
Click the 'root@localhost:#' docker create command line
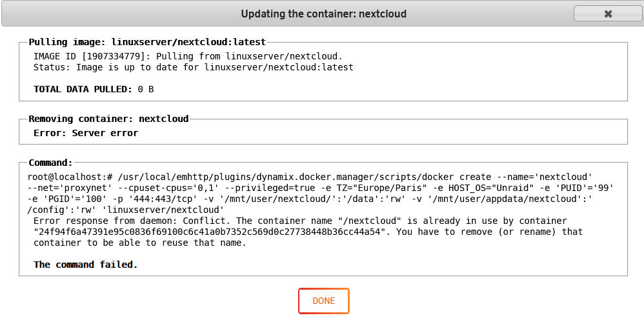310,177
